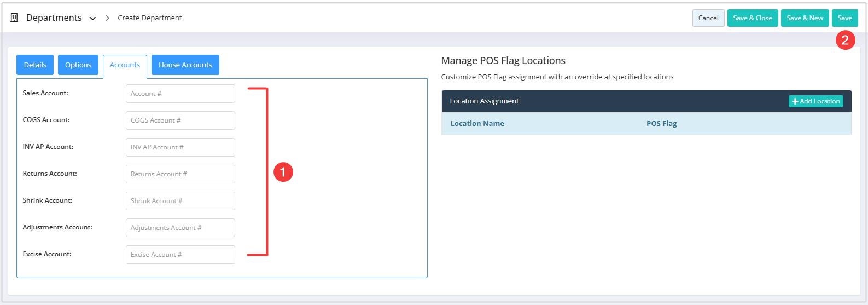Expand the Departments dropdown chevron

point(92,19)
